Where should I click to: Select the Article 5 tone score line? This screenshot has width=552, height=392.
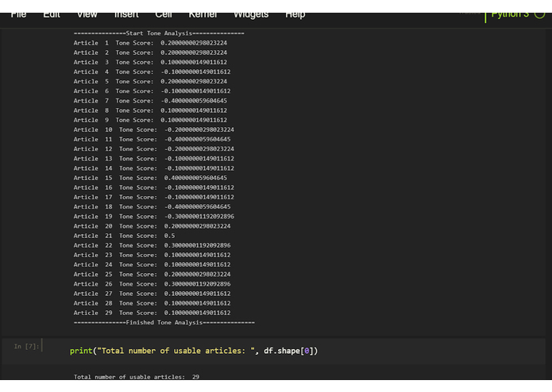click(x=150, y=82)
